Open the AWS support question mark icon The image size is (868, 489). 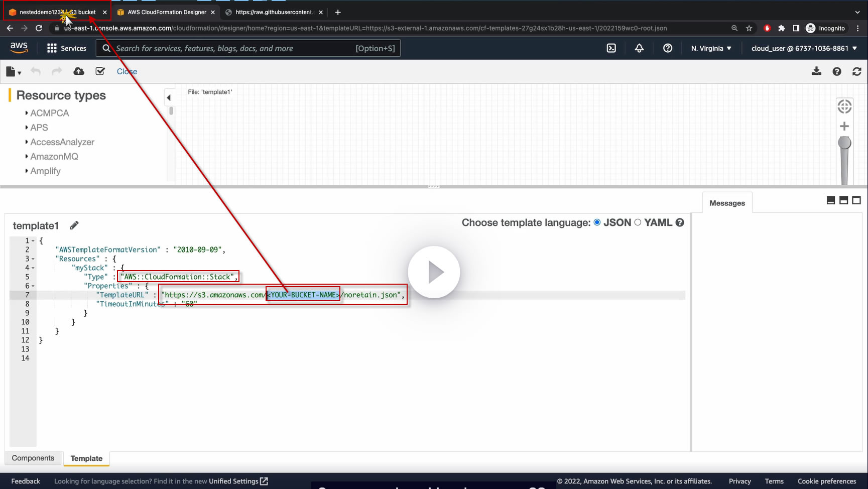point(668,48)
